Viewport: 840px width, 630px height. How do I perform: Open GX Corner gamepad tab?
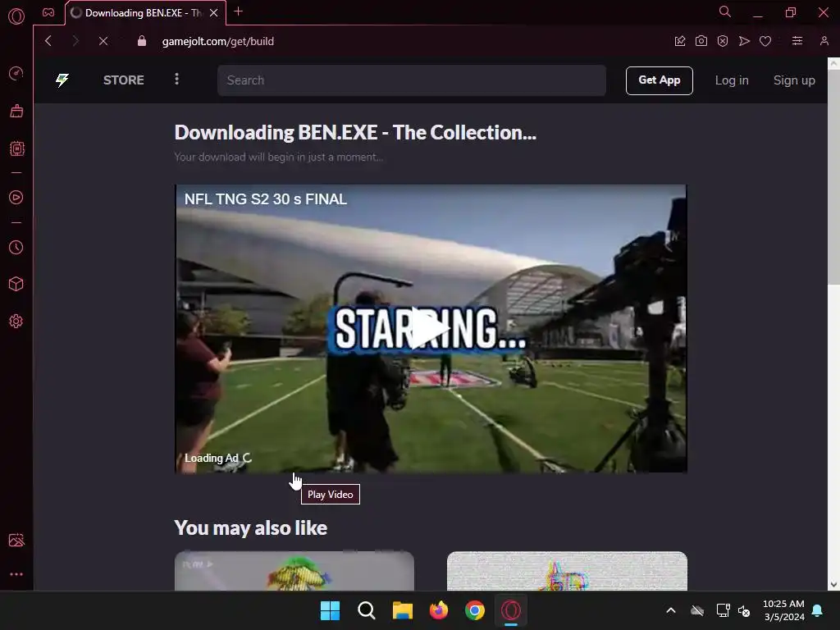pyautogui.click(x=48, y=12)
